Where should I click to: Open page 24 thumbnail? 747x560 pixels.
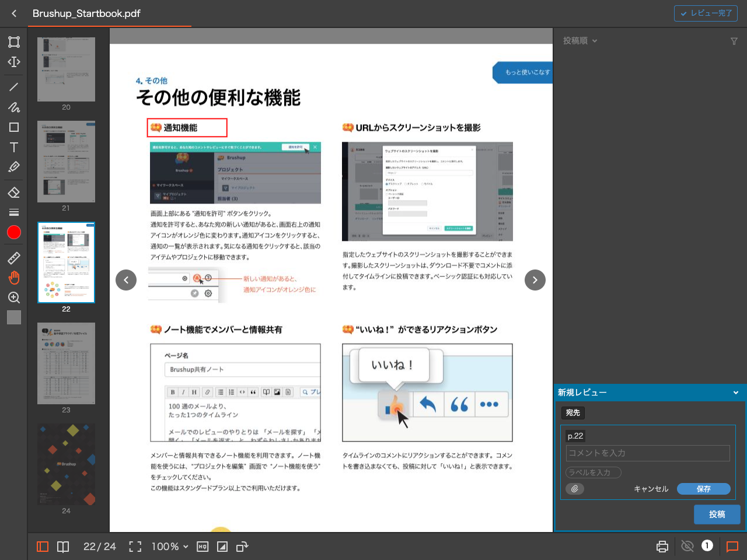(x=66, y=464)
